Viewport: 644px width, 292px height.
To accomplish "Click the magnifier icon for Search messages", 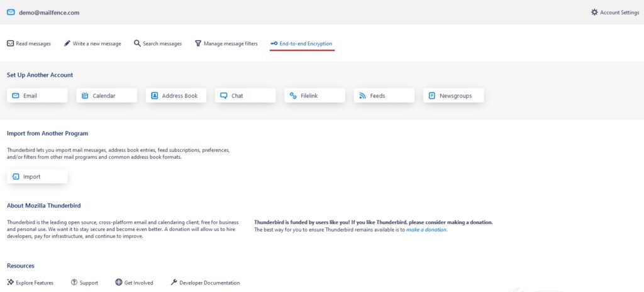I will click(x=137, y=43).
